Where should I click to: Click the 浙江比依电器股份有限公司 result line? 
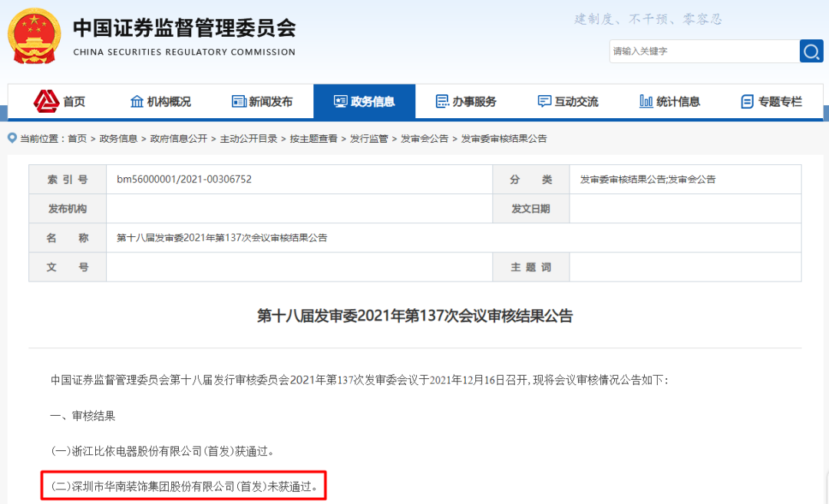click(162, 451)
